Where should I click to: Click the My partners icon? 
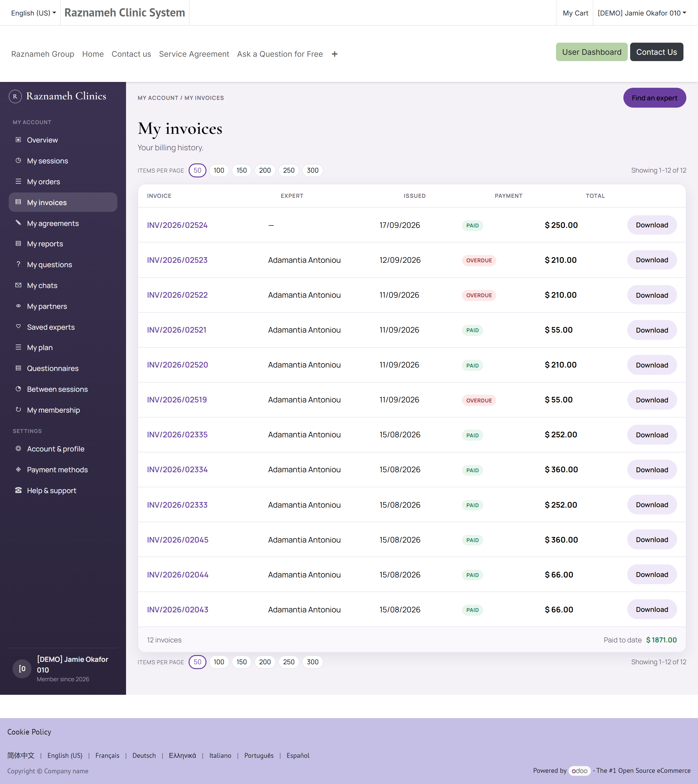tap(18, 306)
